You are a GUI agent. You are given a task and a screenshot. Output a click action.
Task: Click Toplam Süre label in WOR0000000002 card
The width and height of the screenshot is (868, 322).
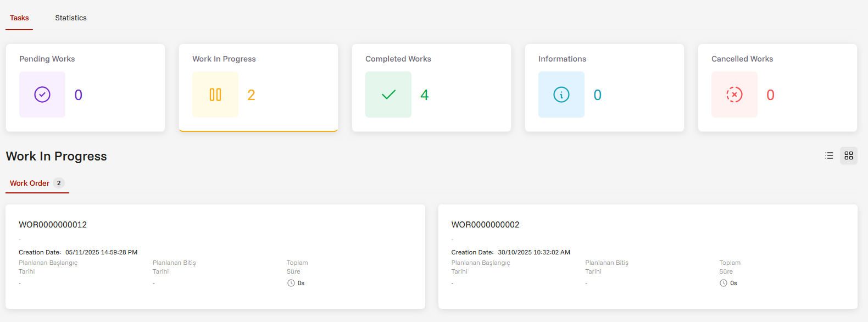pyautogui.click(x=730, y=267)
